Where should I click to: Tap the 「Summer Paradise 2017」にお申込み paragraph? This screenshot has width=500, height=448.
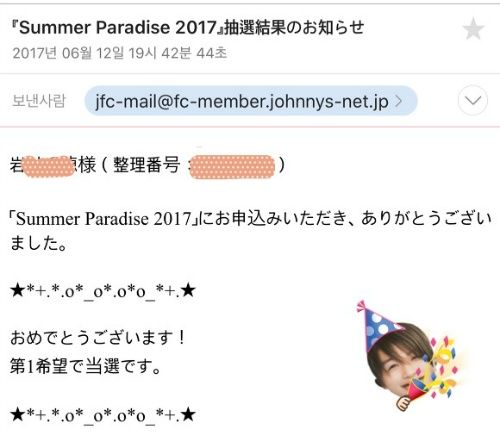(250, 231)
